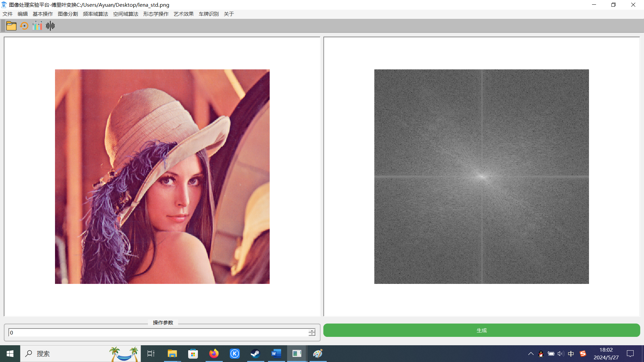
Task: Open the 图像分割 menu
Action: point(68,14)
